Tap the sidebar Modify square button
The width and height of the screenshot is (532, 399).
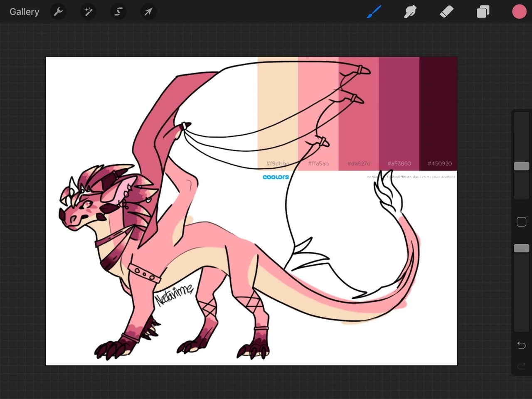tap(521, 222)
